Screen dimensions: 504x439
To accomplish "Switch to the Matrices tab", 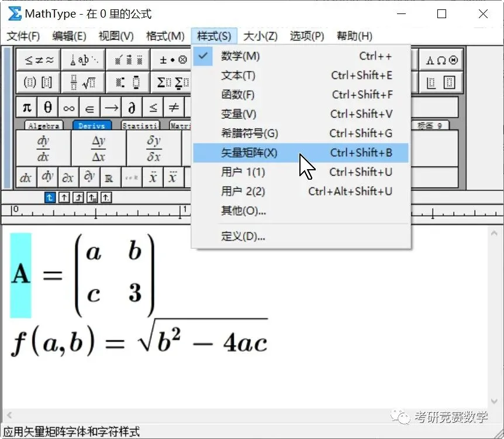I will tap(180, 125).
